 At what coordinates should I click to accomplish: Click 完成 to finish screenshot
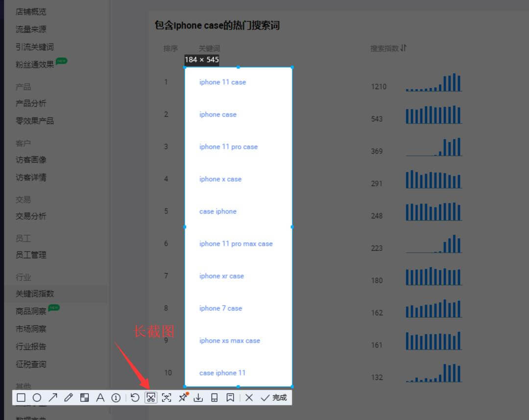(274, 397)
